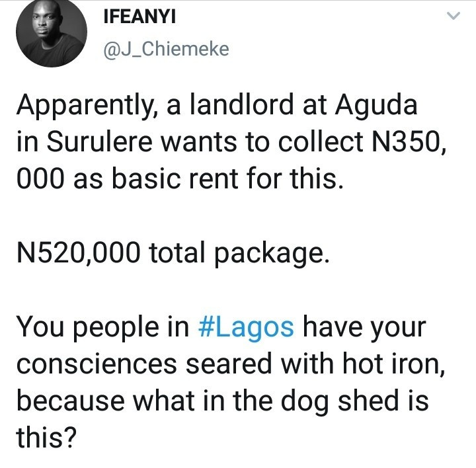The height and width of the screenshot is (468, 476).
Task: Click the word "landlord" in the tweet
Action: point(242,105)
